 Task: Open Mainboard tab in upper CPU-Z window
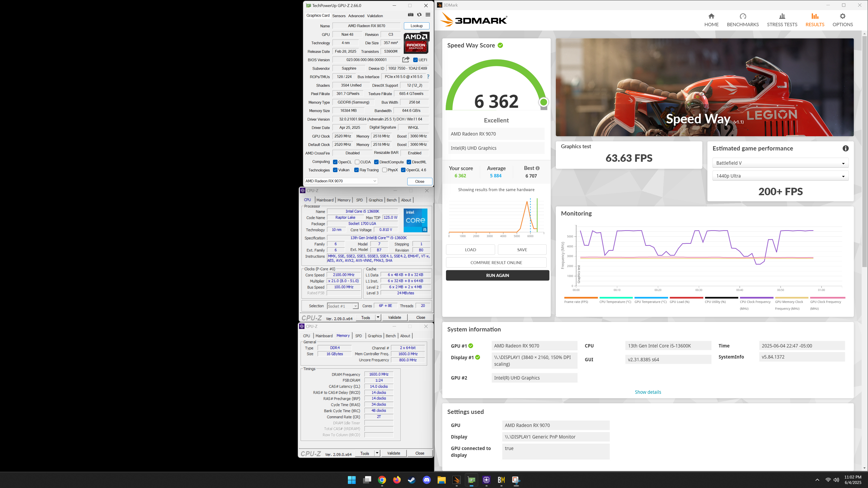(x=325, y=200)
